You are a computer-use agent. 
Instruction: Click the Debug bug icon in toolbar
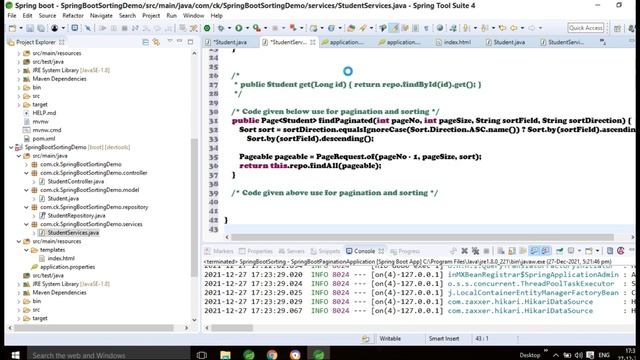[221, 28]
